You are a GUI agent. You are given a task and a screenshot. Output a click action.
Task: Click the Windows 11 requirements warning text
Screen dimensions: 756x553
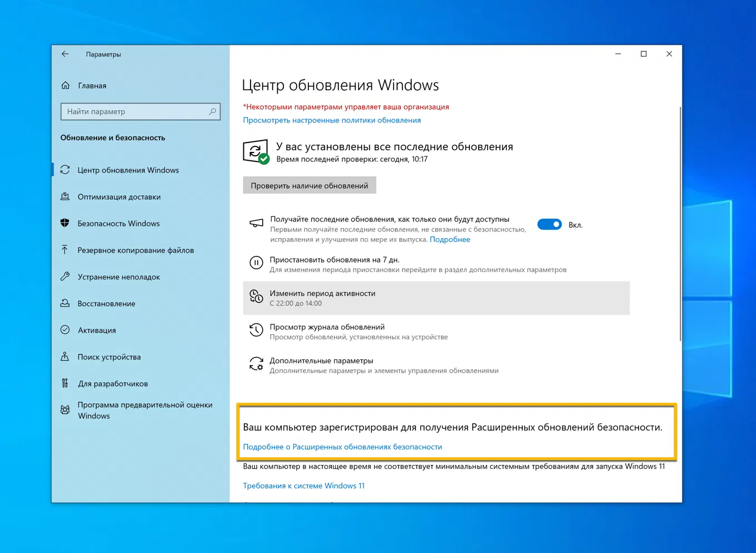pos(454,466)
